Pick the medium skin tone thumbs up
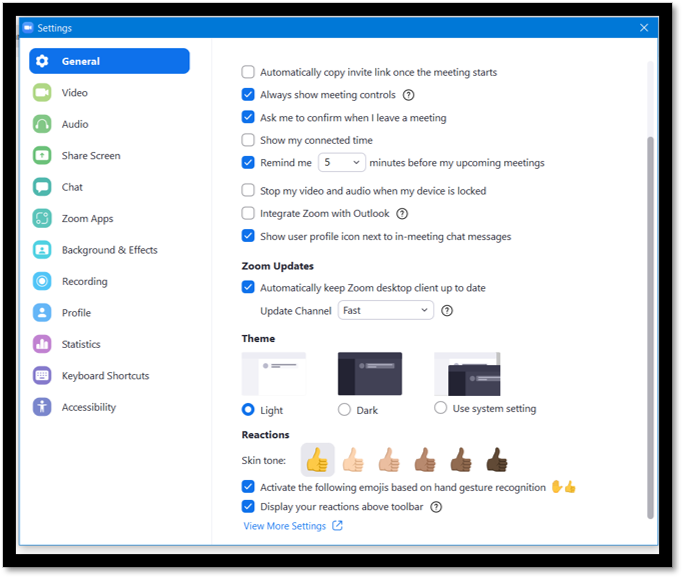The width and height of the screenshot is (682, 577). (x=425, y=460)
